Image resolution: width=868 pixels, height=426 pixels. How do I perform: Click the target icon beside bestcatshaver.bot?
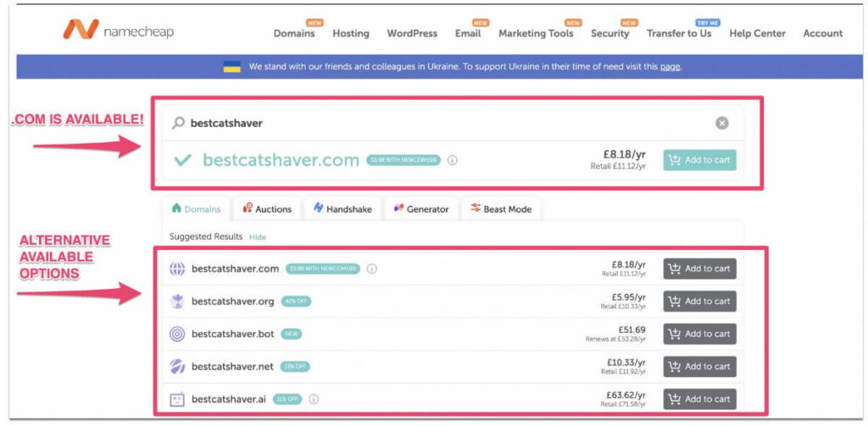(x=177, y=335)
